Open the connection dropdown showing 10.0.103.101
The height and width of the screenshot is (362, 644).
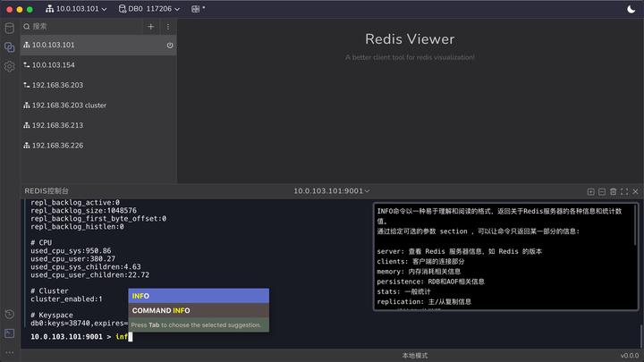pyautogui.click(x=76, y=9)
